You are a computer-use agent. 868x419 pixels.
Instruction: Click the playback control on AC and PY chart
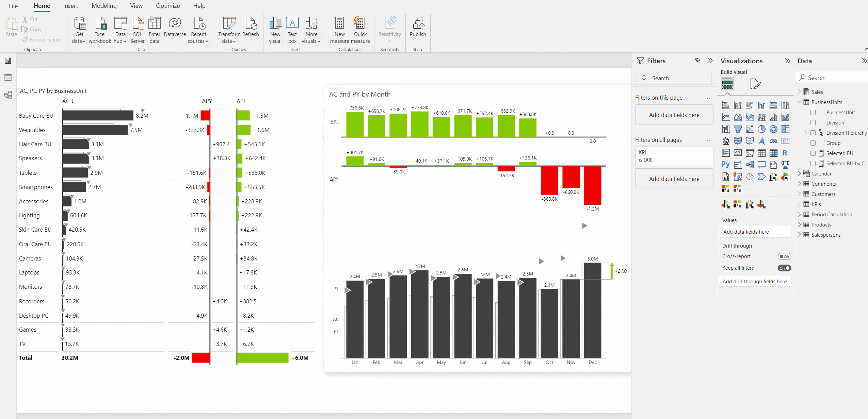point(585,225)
